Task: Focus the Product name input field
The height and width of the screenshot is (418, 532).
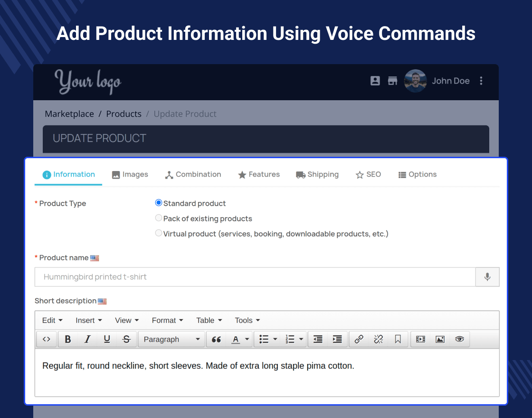Action: click(255, 277)
